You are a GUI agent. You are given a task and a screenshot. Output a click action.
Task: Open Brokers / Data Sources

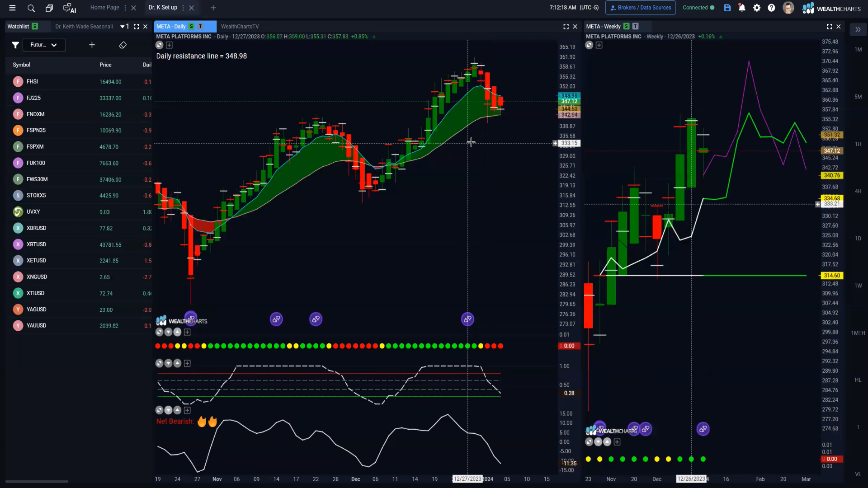pos(641,8)
